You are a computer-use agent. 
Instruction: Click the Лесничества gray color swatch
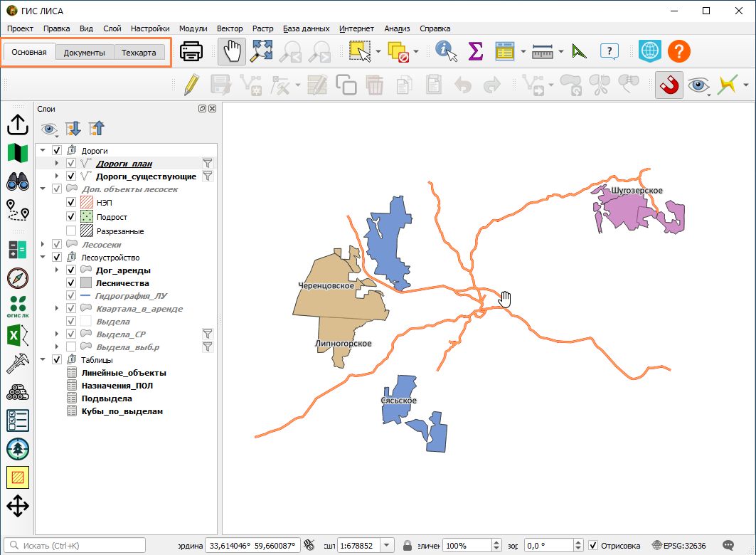[x=86, y=283]
